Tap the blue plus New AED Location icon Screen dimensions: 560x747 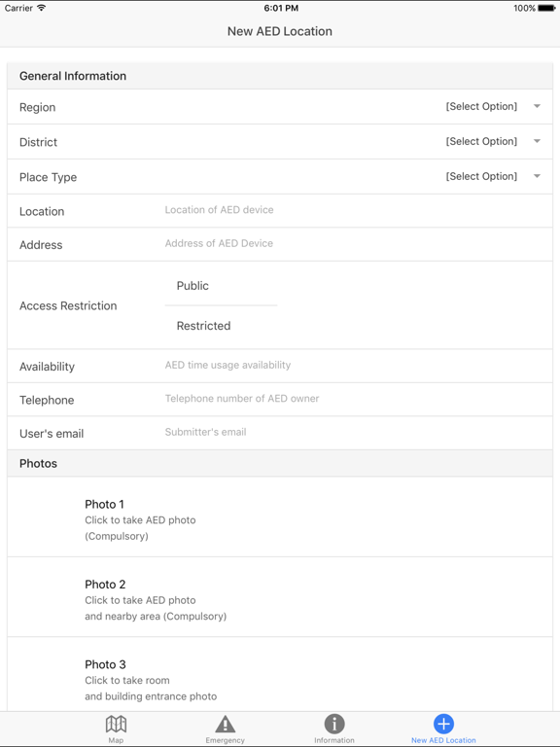443,724
